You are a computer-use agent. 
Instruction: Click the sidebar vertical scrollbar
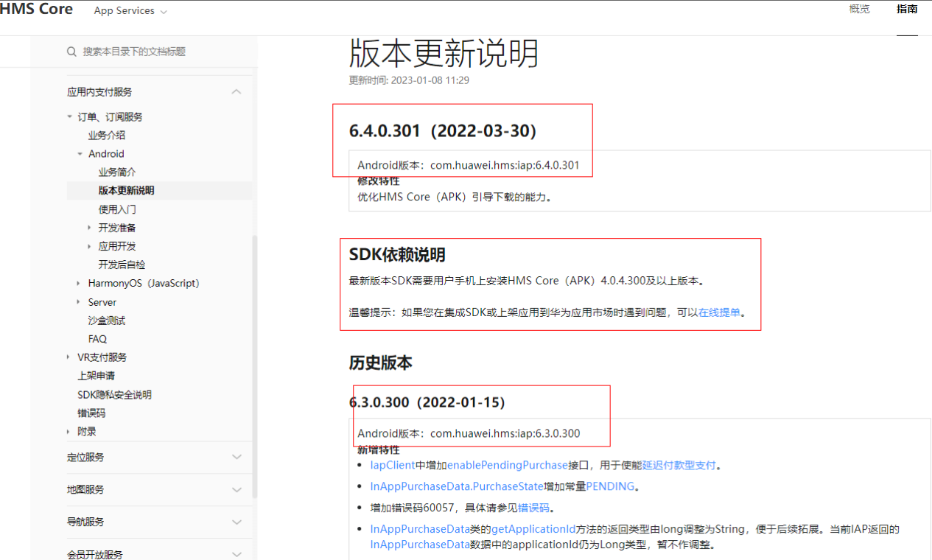pos(255,368)
